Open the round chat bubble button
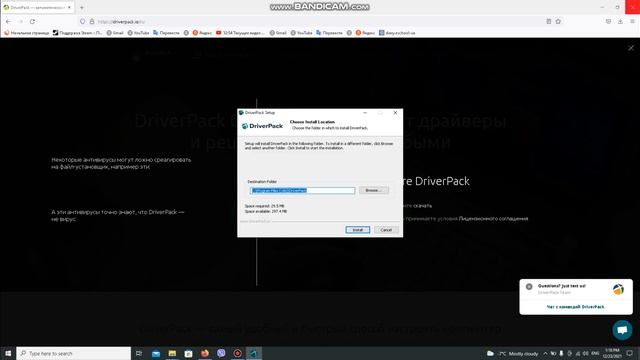 point(622,329)
